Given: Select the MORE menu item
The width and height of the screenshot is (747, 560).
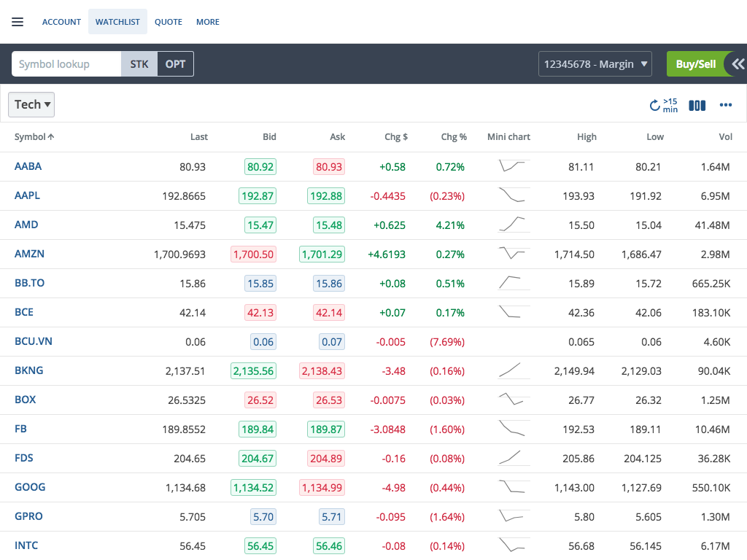Looking at the screenshot, I should pyautogui.click(x=208, y=22).
